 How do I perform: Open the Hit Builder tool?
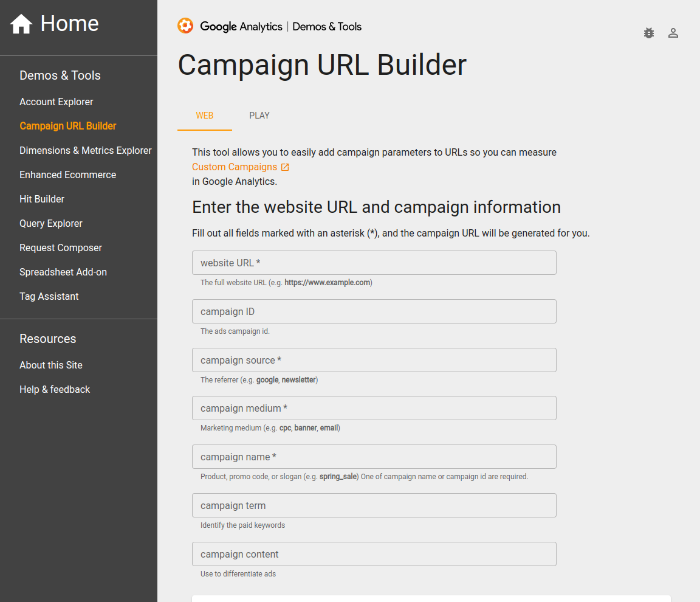pyautogui.click(x=42, y=199)
